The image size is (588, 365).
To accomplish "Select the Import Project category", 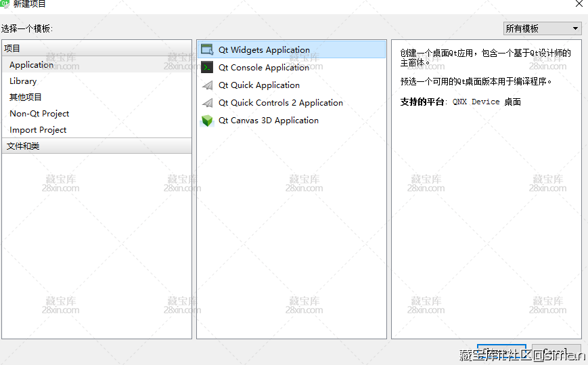I will [x=38, y=130].
